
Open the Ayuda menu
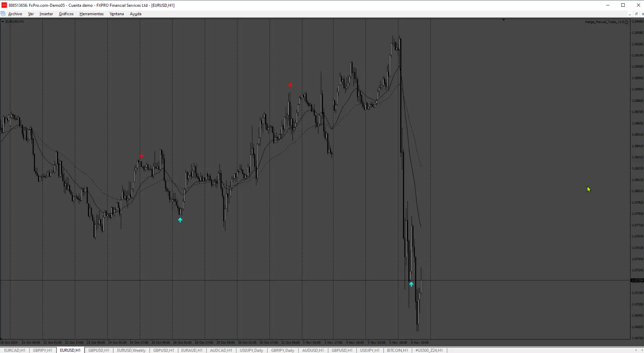point(136,14)
